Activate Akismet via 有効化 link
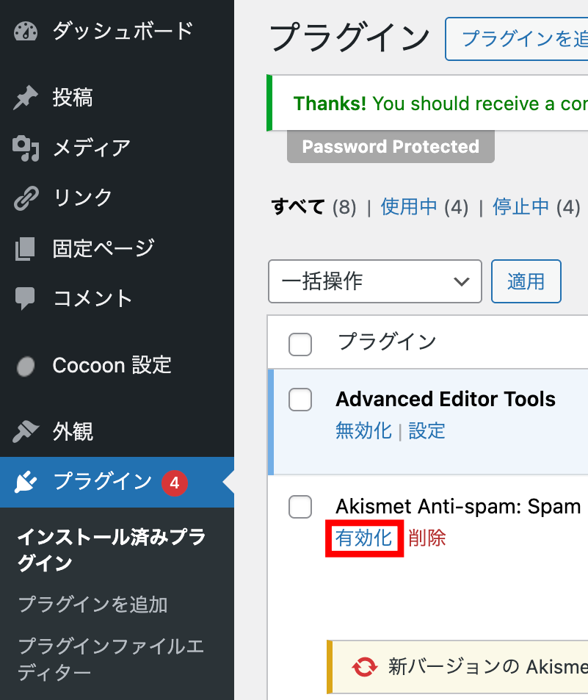The width and height of the screenshot is (588, 700). (364, 538)
